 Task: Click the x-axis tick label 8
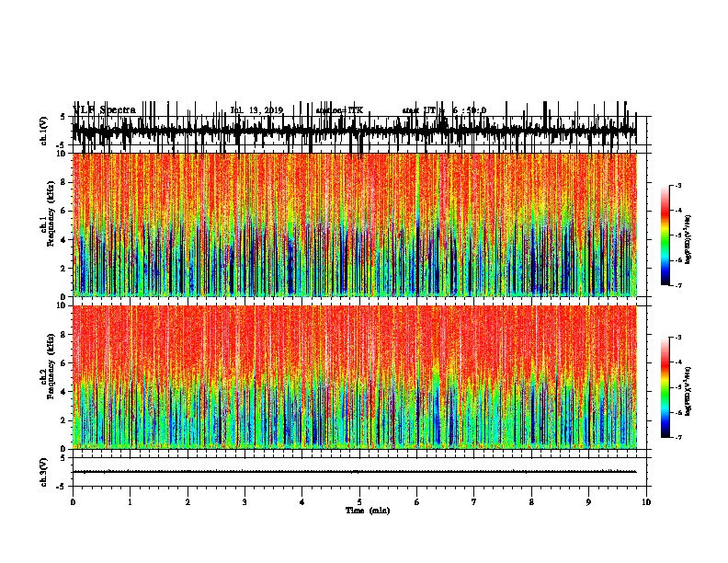tap(531, 502)
